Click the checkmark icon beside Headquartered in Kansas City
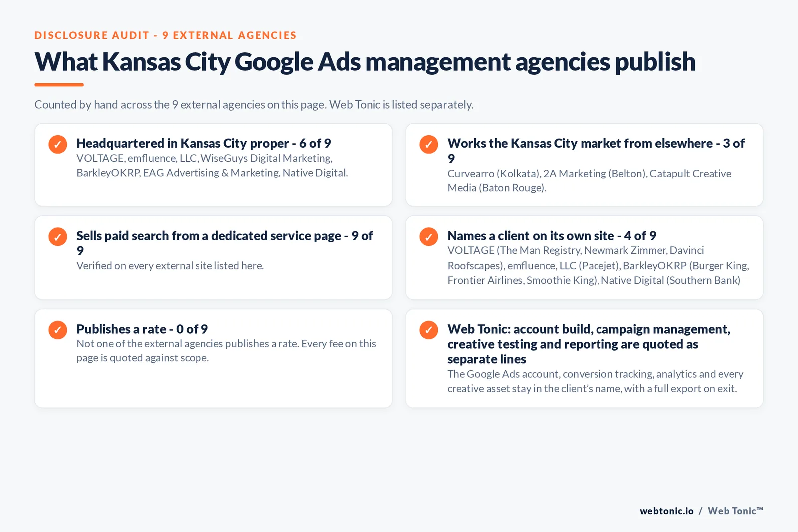Viewport: 798px width, 532px height. 58,144
